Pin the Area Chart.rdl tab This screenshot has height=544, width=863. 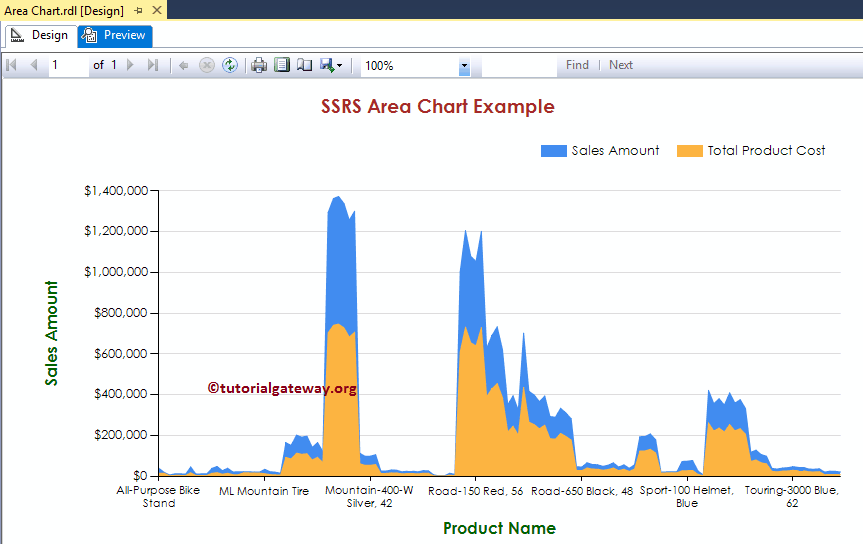138,10
